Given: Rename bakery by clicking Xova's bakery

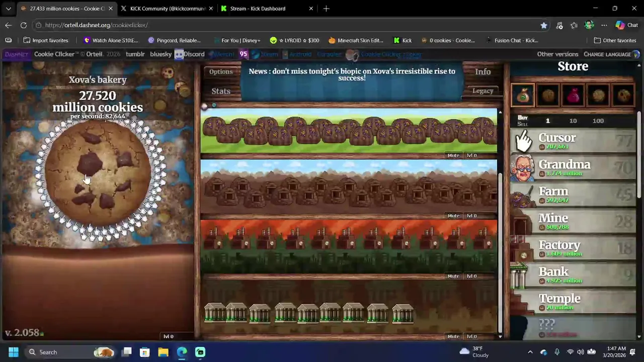Looking at the screenshot, I should 98,80.
